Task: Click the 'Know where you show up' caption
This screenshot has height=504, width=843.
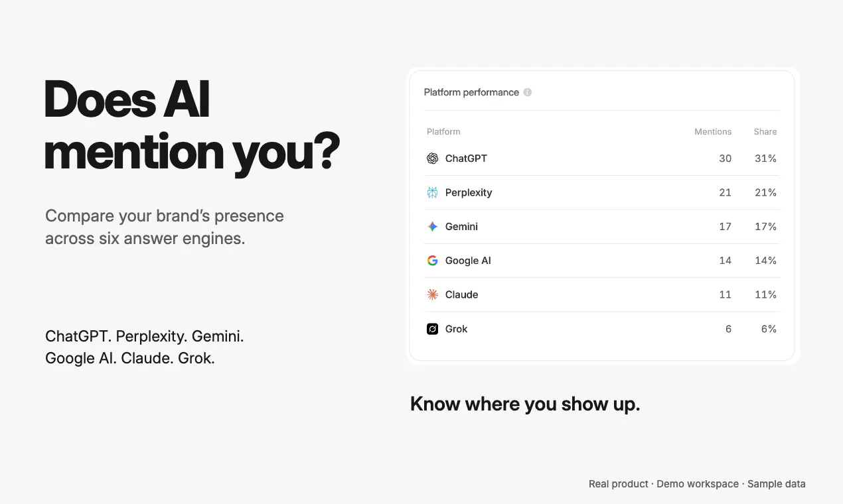Action: 525,404
